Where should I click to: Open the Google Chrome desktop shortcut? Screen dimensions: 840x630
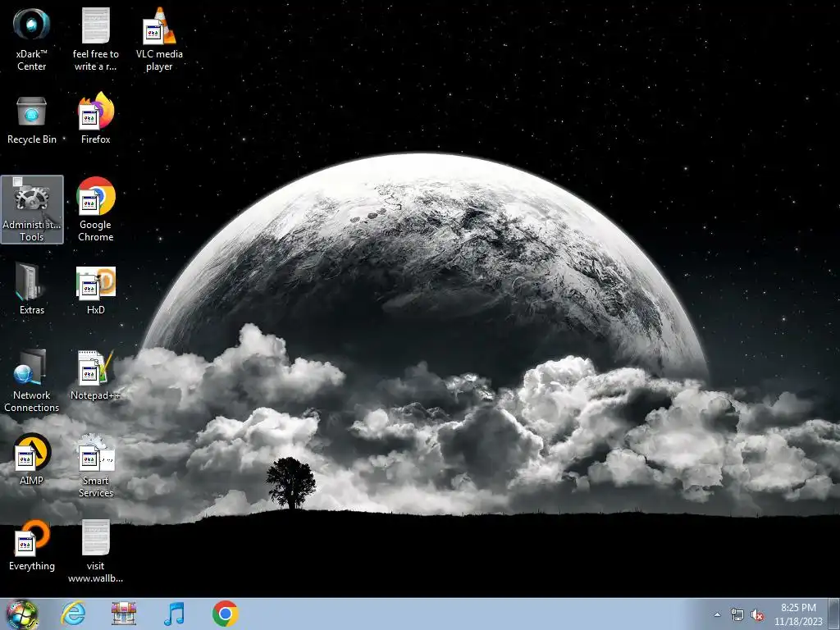pos(95,209)
